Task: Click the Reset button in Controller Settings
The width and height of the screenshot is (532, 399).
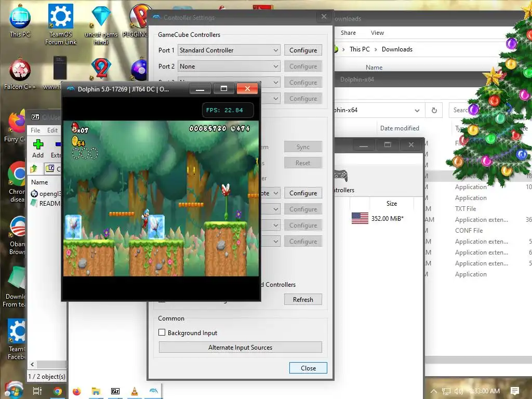Action: [303, 163]
